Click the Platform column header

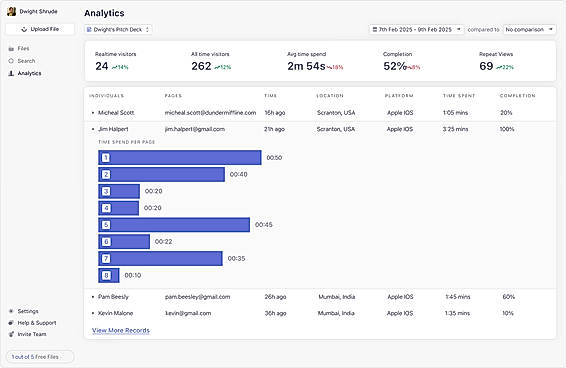point(399,96)
